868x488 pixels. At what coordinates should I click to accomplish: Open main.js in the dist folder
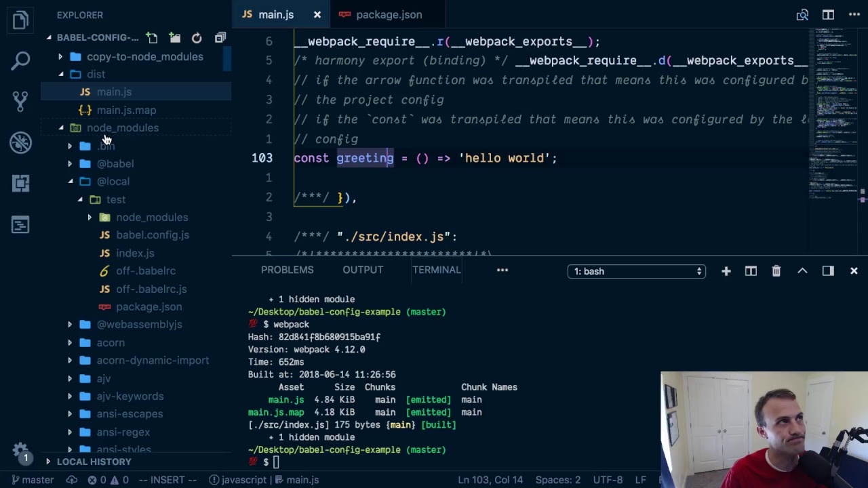136,91
